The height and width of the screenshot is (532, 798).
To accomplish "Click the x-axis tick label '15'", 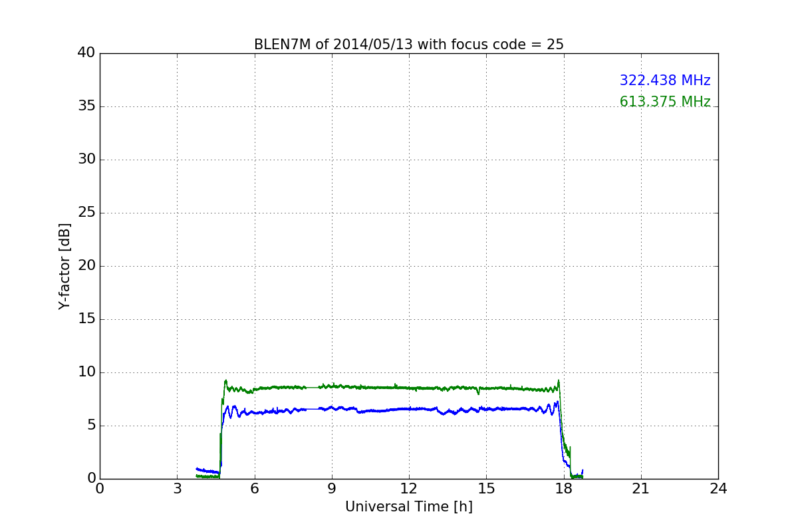I will (x=486, y=489).
